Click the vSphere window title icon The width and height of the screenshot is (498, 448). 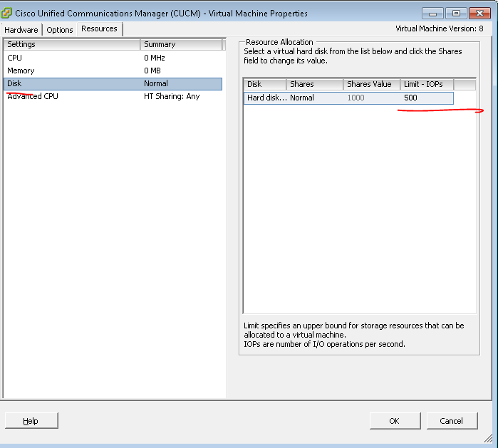pos(6,14)
